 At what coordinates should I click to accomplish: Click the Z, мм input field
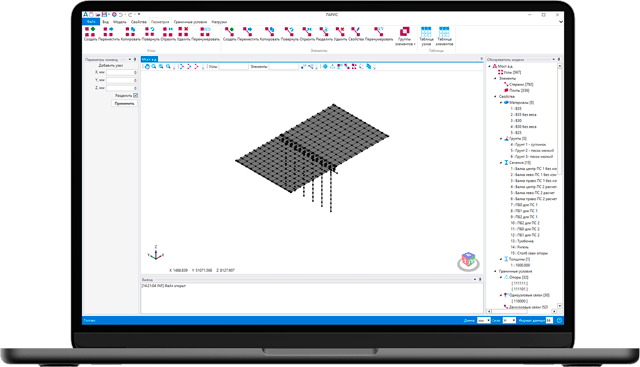pos(122,88)
